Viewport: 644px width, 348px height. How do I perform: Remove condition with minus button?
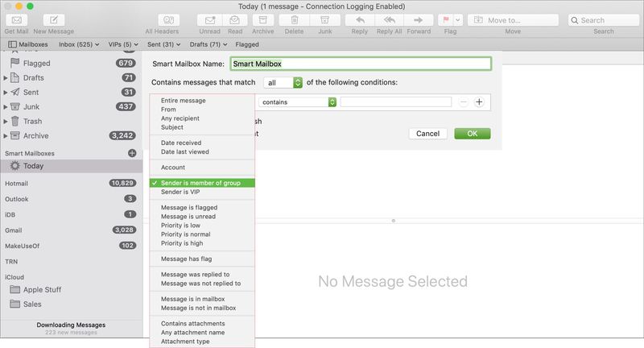tap(464, 101)
